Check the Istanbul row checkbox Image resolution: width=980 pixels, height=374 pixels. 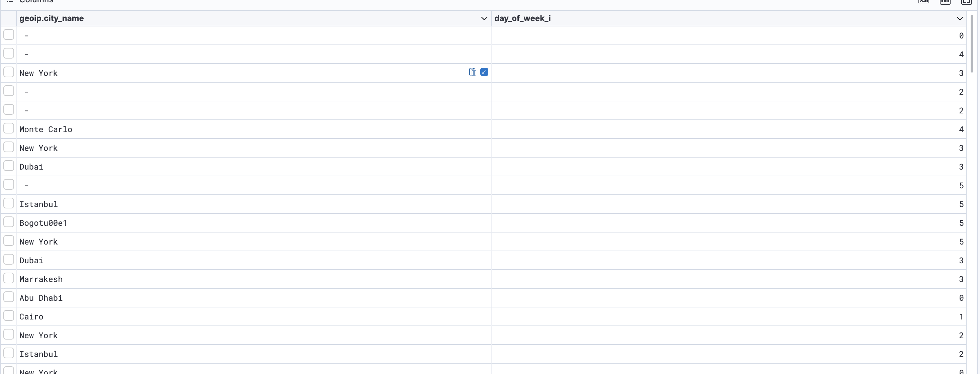[x=8, y=203]
